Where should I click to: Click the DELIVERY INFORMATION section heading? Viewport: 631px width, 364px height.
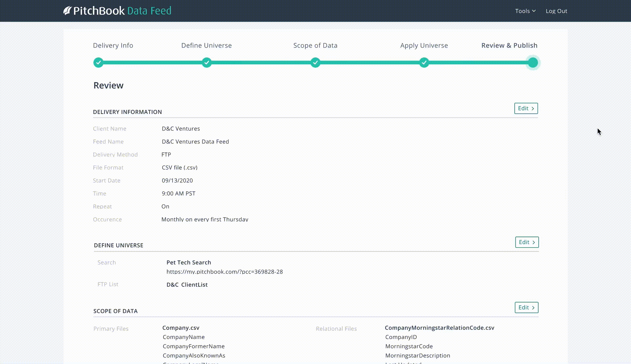(x=128, y=112)
